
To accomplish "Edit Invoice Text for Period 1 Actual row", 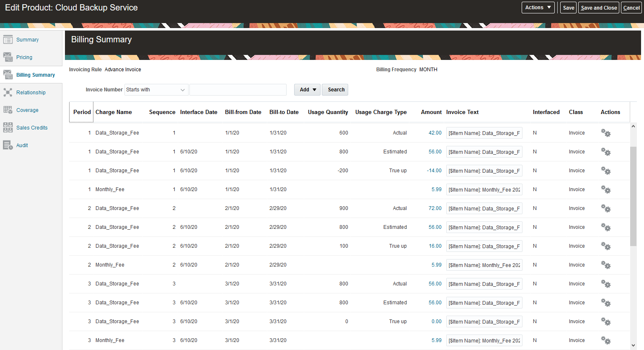I will [x=484, y=133].
